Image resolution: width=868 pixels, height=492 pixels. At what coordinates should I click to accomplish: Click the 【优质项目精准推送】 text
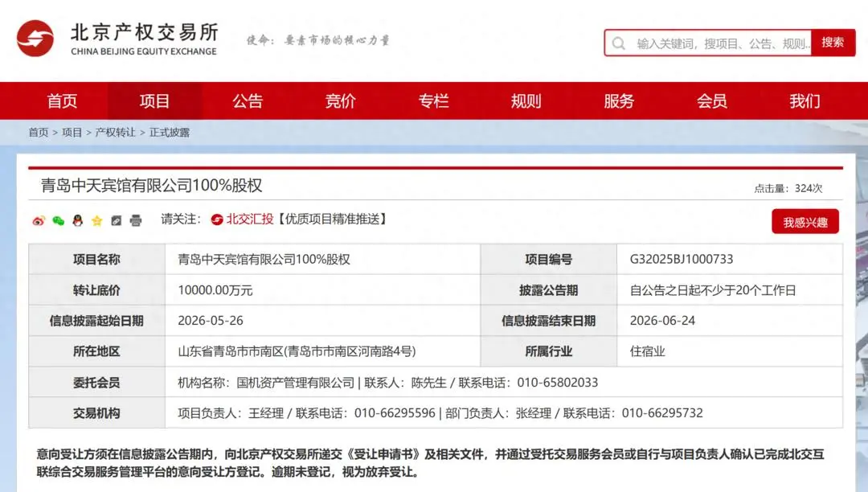[x=332, y=219]
